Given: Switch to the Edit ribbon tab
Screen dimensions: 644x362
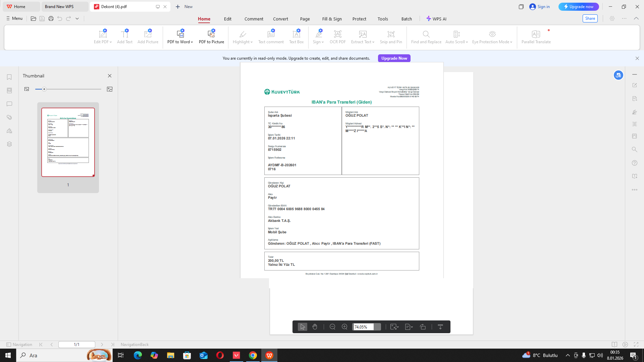Looking at the screenshot, I should pyautogui.click(x=228, y=19).
